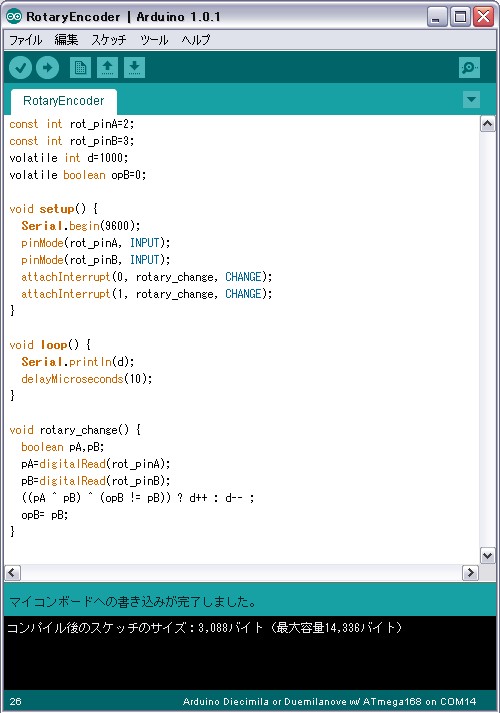Click horizontal scrollbar right arrow

(470, 572)
